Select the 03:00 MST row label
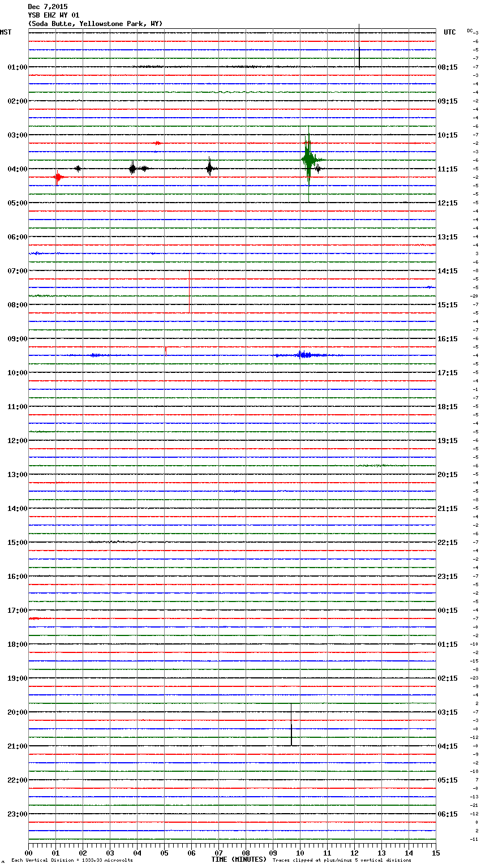The image size is (481, 868). click(18, 135)
